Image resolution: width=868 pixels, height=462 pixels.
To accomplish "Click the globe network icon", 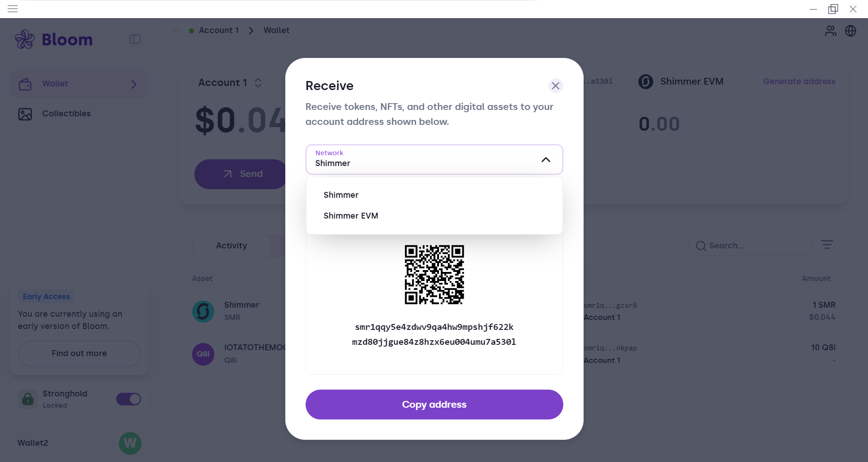I will (x=851, y=31).
